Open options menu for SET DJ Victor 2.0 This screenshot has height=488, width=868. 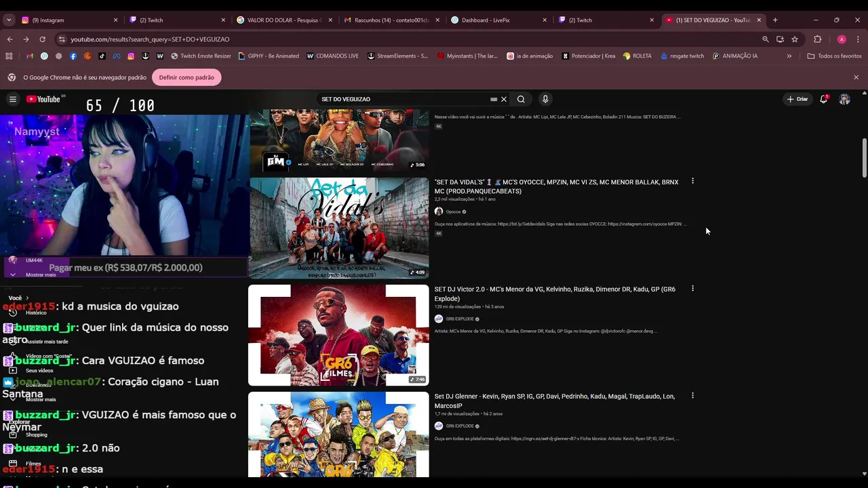pos(692,289)
